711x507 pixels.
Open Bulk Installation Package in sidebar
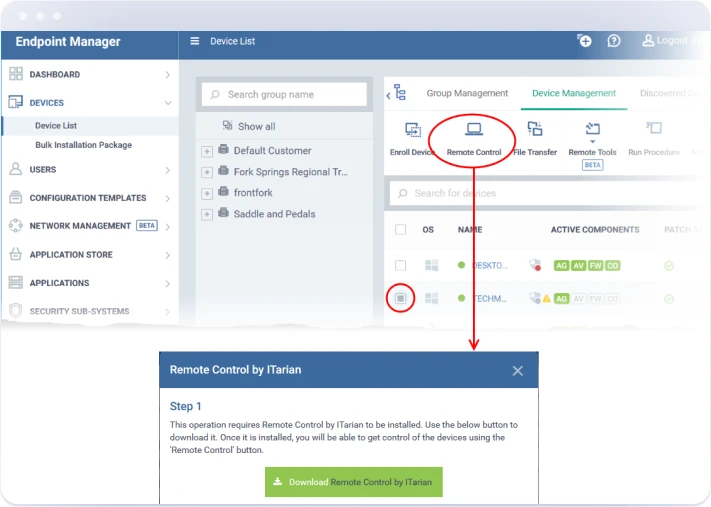click(x=83, y=145)
